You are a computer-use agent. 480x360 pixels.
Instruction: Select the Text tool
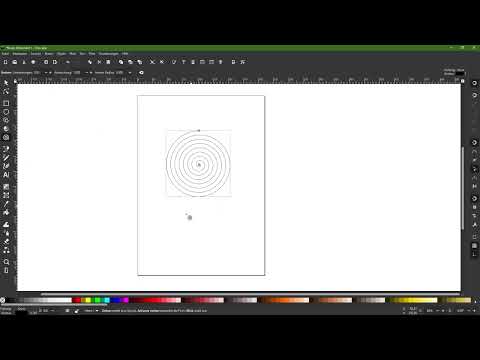coord(6,175)
